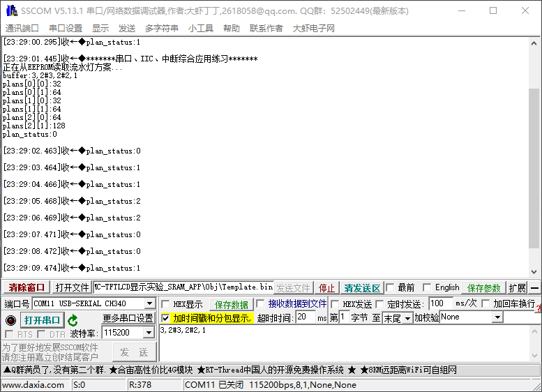Open the 多字符串 menu
The height and width of the screenshot is (392, 542).
pyautogui.click(x=161, y=29)
